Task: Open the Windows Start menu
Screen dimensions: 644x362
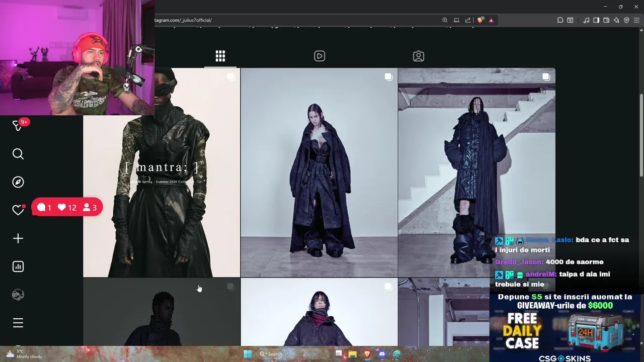Action: click(248, 354)
